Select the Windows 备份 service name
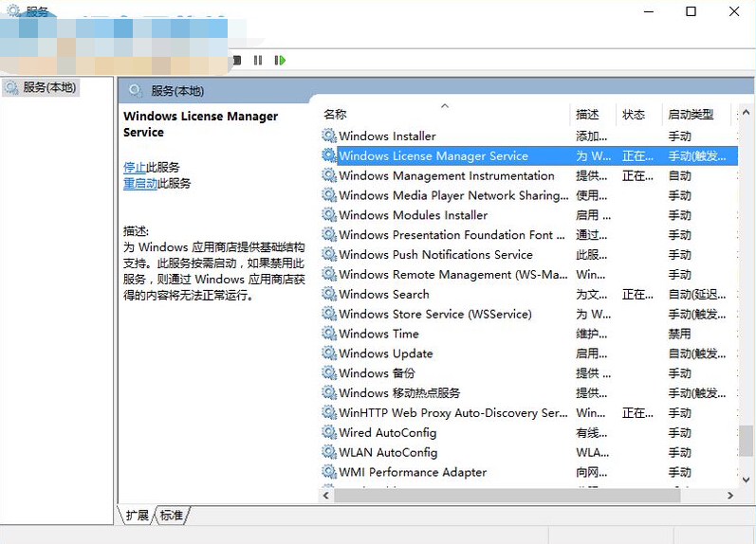The width and height of the screenshot is (756, 544). coord(377,373)
